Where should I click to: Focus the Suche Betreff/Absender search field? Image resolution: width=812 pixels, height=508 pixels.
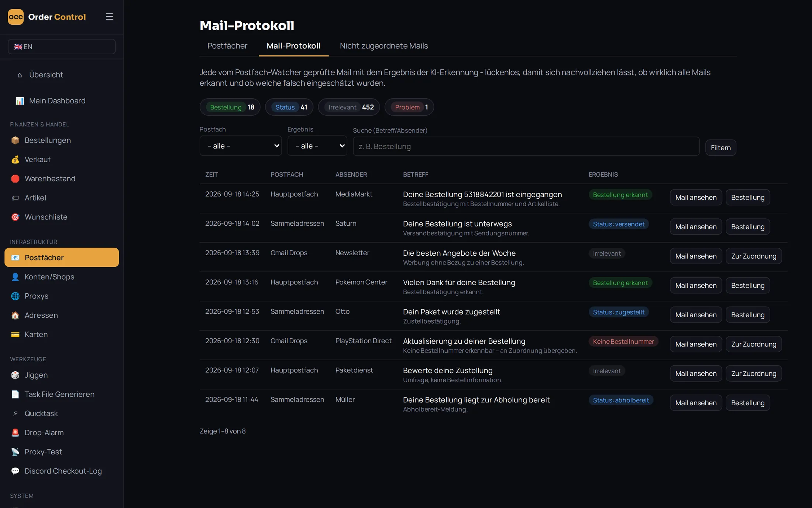click(x=526, y=146)
